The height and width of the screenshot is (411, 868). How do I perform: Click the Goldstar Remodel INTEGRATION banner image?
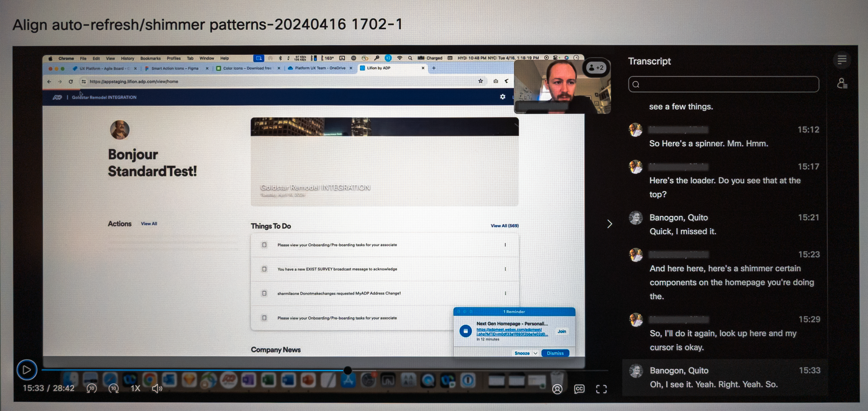[385, 162]
